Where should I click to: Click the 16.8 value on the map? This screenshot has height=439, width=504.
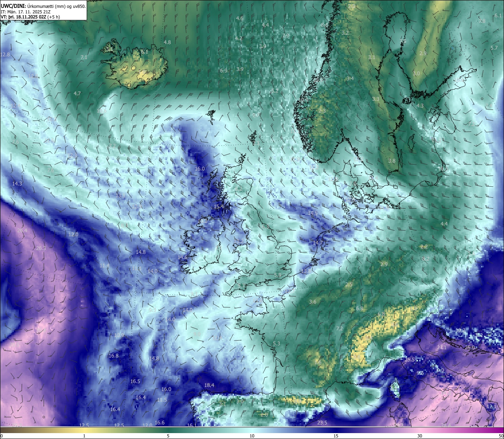(x=113, y=356)
